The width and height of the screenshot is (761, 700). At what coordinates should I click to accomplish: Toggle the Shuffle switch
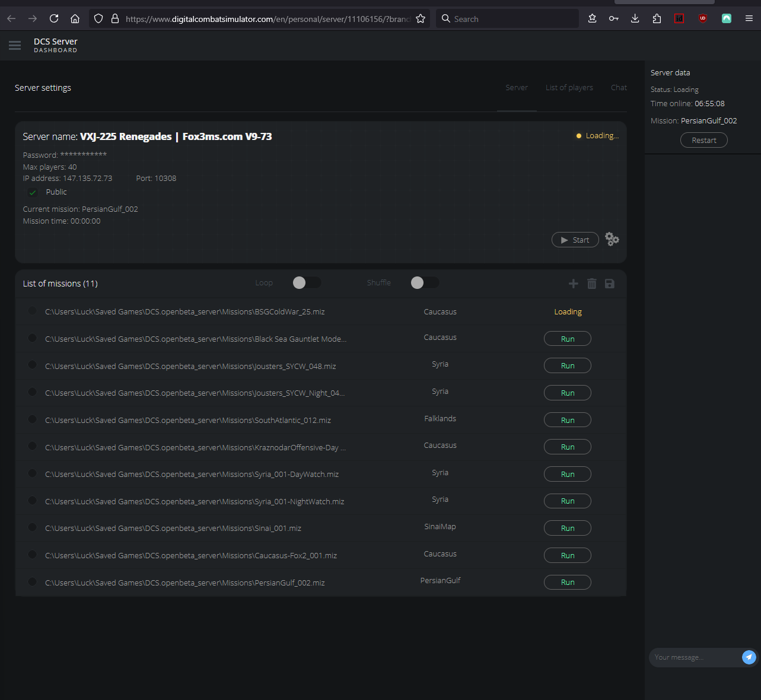pos(425,283)
